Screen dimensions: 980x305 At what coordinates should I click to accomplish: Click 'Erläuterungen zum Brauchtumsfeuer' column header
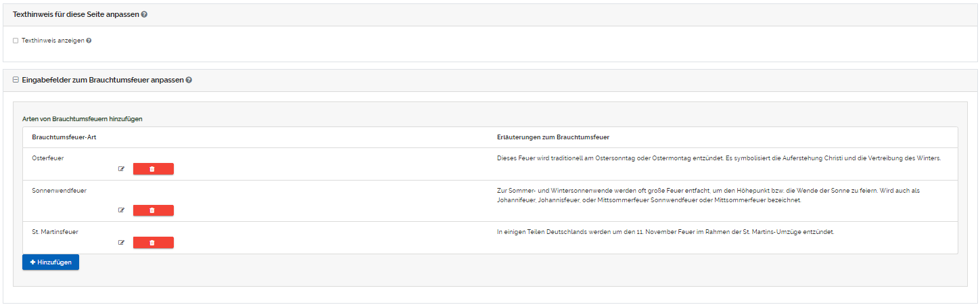[553, 137]
